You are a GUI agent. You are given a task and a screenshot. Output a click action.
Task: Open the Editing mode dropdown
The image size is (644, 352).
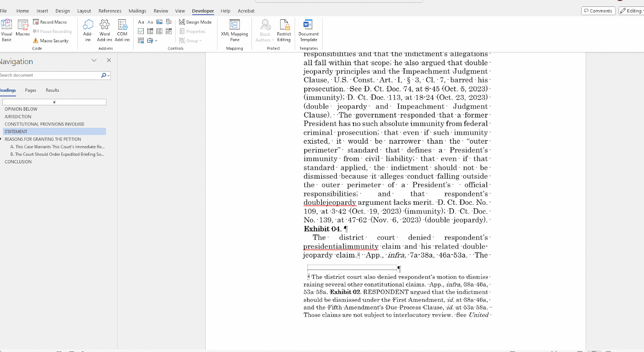[x=631, y=11]
